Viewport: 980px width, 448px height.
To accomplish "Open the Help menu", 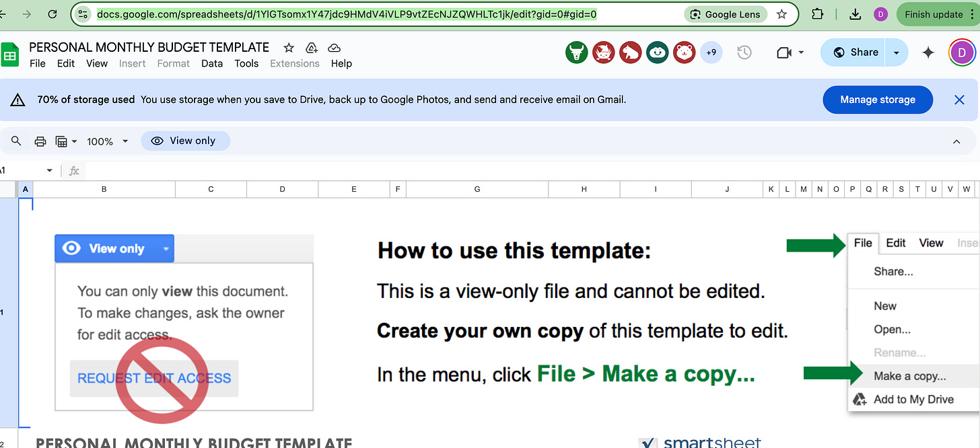I will pyautogui.click(x=341, y=63).
